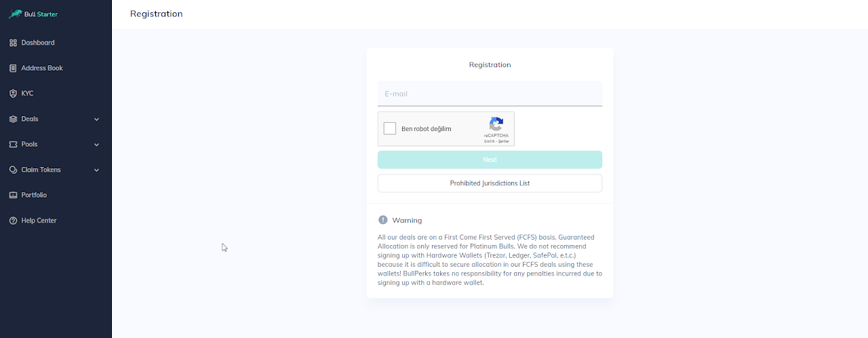Check the "Ben robot değilim" checkbox
This screenshot has height=338, width=868.
point(390,129)
